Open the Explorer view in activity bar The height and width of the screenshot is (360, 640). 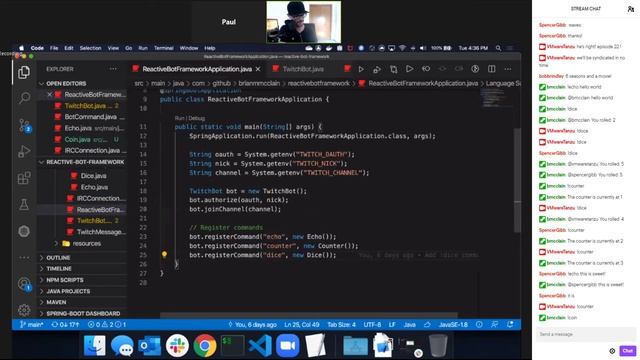pyautogui.click(x=24, y=73)
